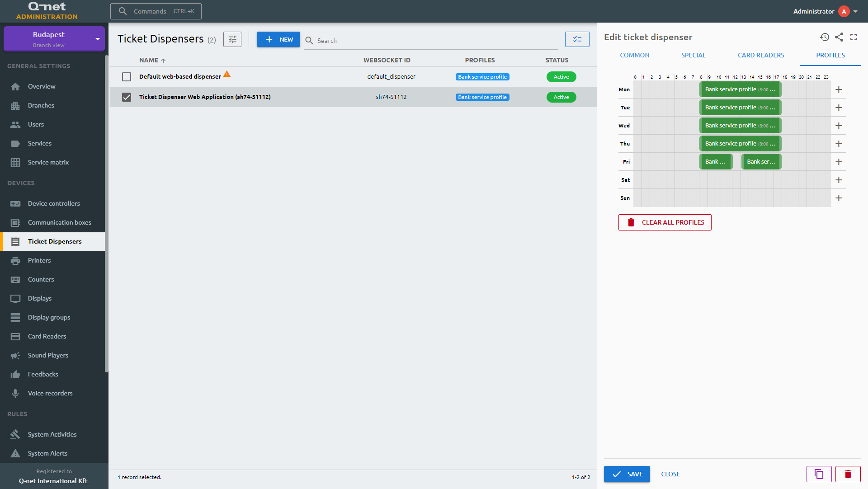The width and height of the screenshot is (868, 489).
Task: Switch to the SPECIAL tab
Action: point(693,55)
